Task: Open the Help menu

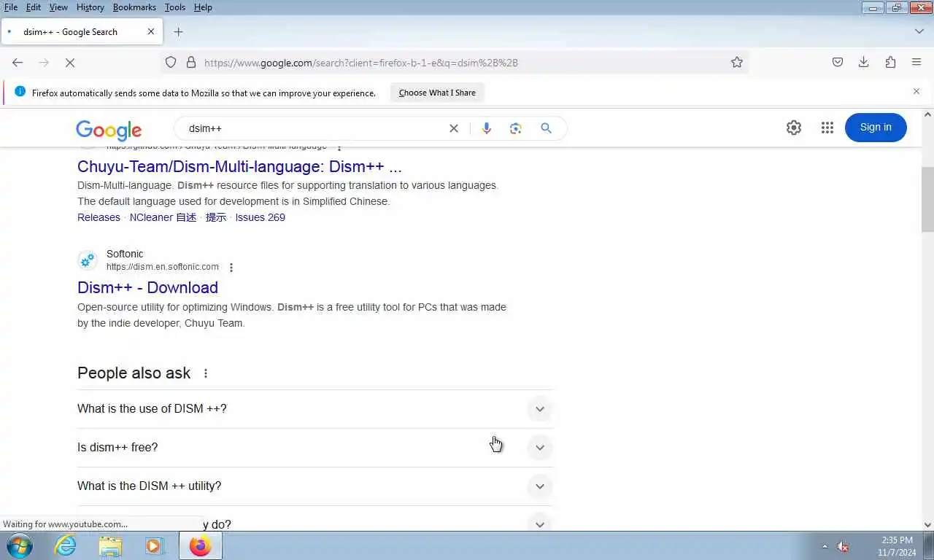Action: coord(203,7)
